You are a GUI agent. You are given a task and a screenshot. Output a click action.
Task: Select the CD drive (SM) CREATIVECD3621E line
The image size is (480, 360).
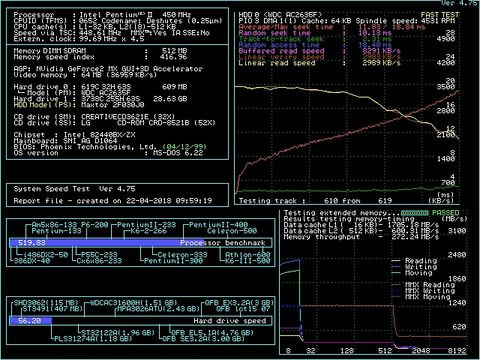(94, 117)
